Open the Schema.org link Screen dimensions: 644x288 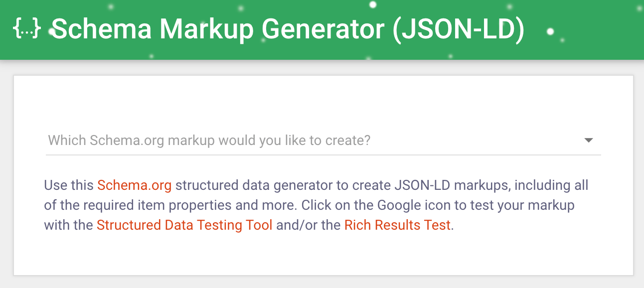[134, 185]
